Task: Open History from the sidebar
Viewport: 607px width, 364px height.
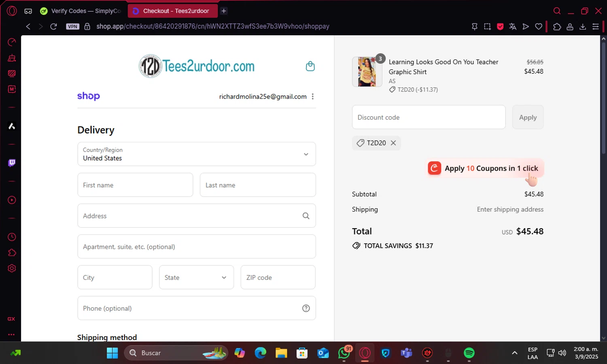Action: pos(12,237)
